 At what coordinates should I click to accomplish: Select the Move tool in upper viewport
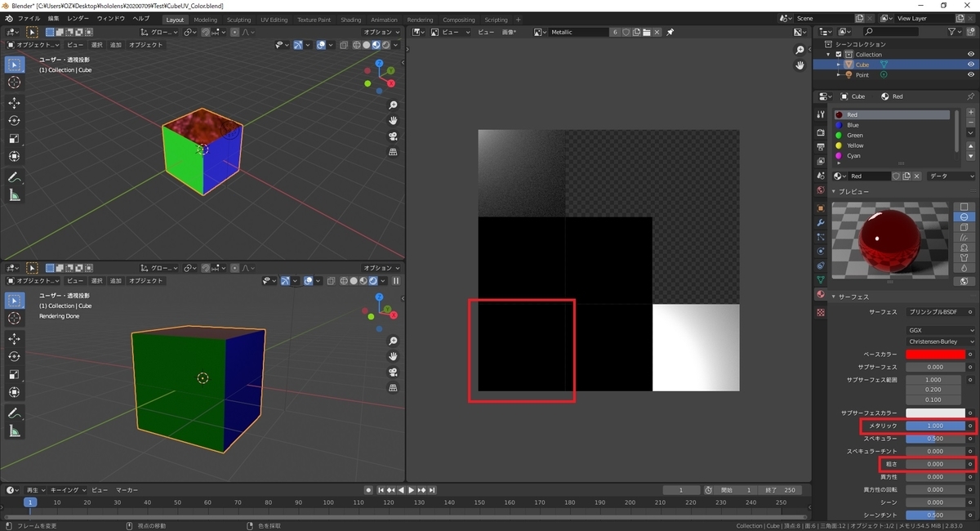(x=14, y=103)
